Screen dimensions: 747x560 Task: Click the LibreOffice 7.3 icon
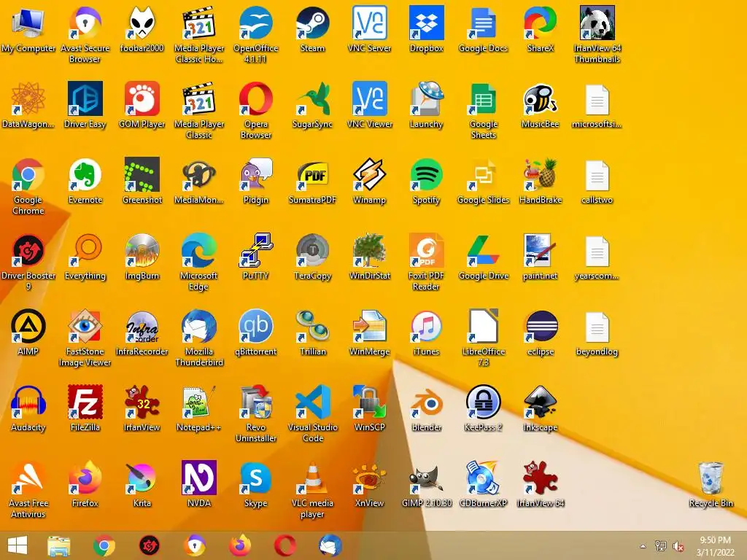pyautogui.click(x=483, y=326)
